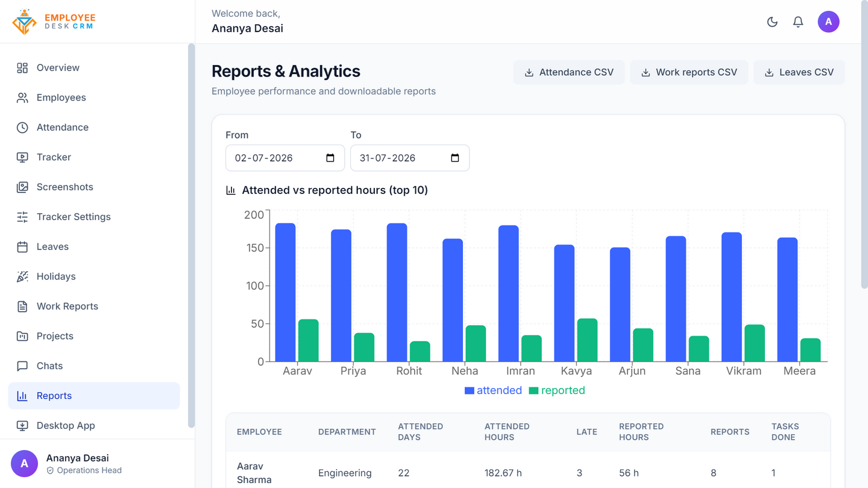Click Aarav's blue attended bar
Screen dimensions: 868x488
(x=286, y=292)
